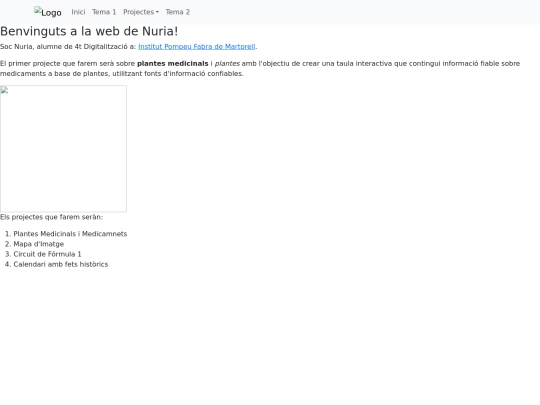Image resolution: width=540 pixels, height=405 pixels.
Task: Click the italic word 'plantes'
Action: [227, 63]
